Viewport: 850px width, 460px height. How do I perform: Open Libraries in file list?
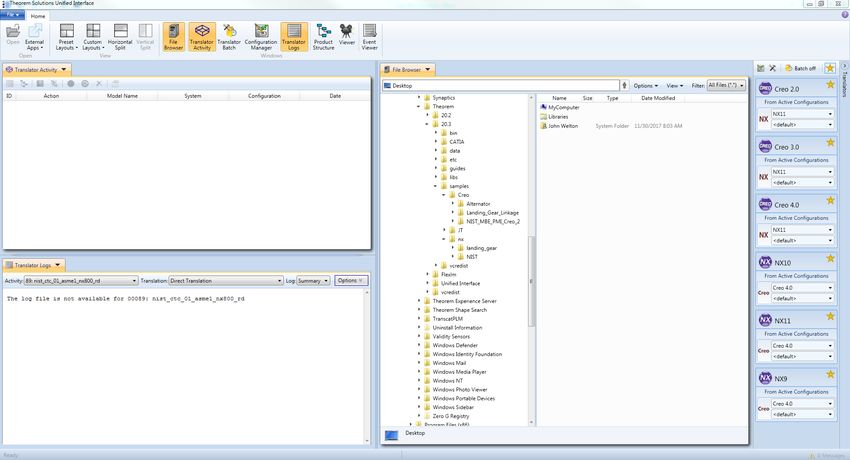point(558,117)
